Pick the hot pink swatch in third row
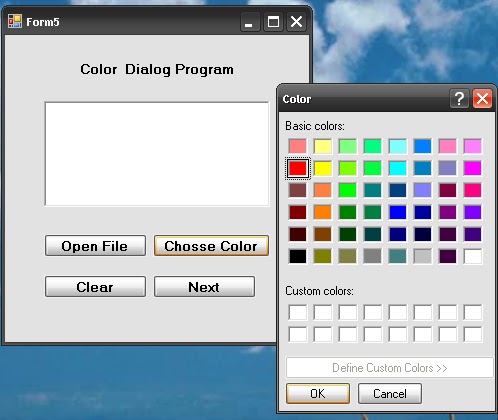This screenshot has height=420, width=498. (x=473, y=190)
